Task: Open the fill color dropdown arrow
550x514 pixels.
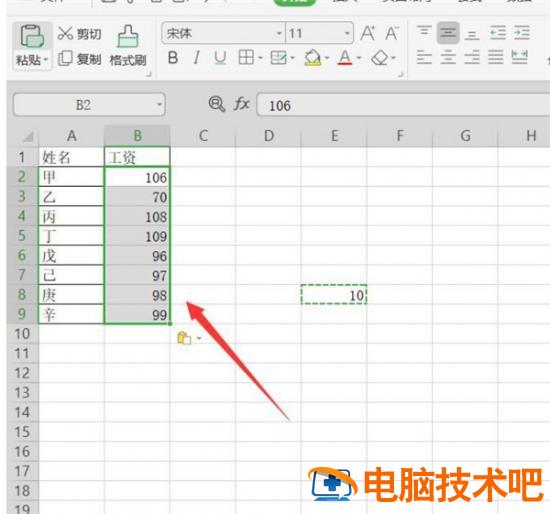Action: [x=327, y=58]
